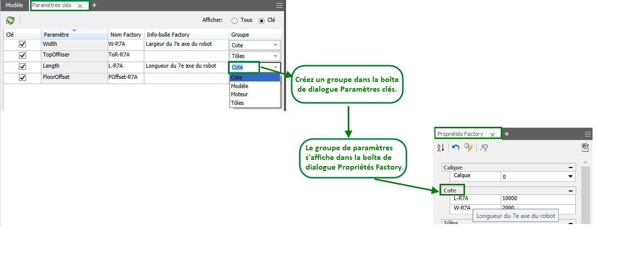Choose Moteur in the group dropdown list
The height and width of the screenshot is (277, 644).
coord(255,94)
